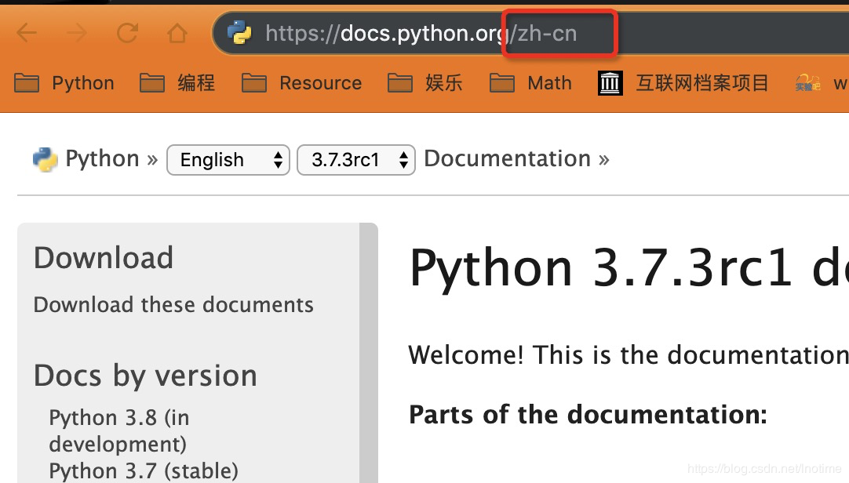Click the Welcome paragraph text
The width and height of the screenshot is (849, 483).
pos(629,355)
